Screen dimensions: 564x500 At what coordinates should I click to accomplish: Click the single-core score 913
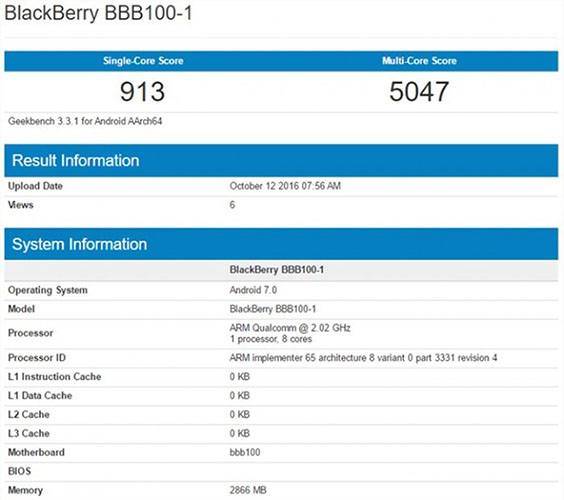click(x=142, y=91)
